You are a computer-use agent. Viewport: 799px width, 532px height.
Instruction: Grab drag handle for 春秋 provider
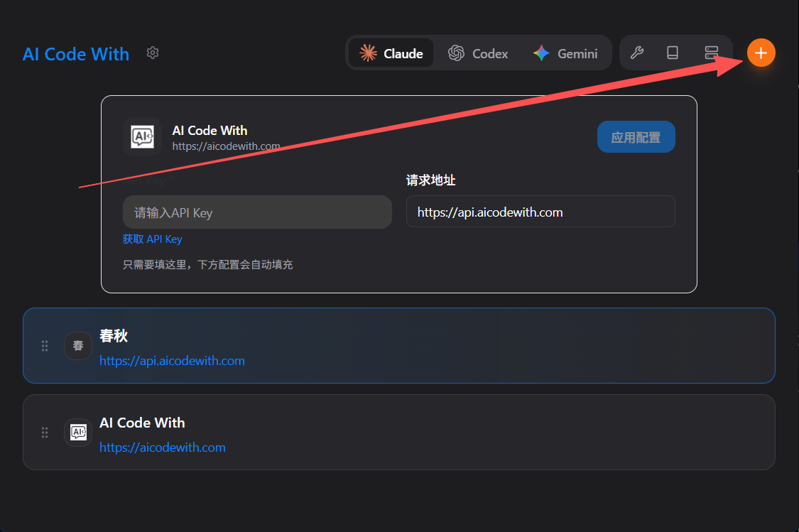45,346
